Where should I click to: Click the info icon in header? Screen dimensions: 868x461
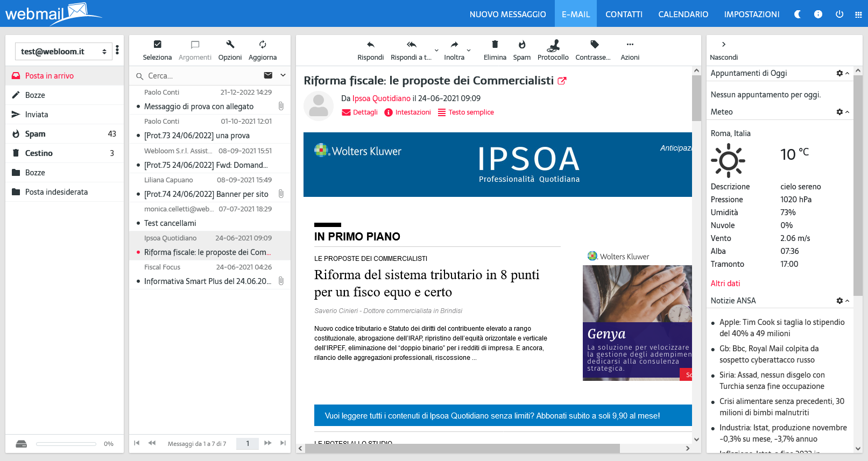click(818, 15)
